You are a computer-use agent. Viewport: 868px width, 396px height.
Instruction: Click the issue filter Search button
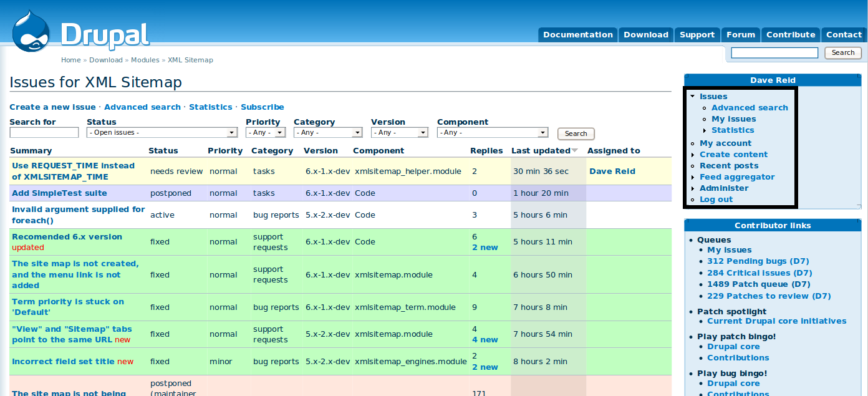point(576,133)
